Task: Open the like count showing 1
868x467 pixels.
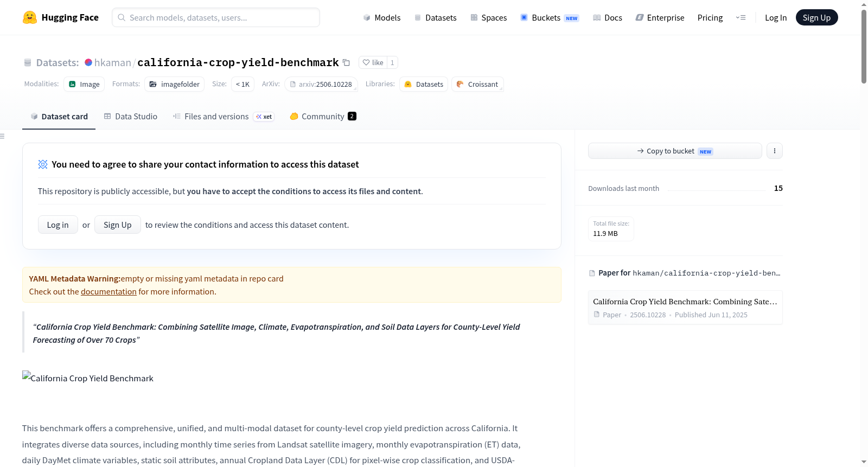Action: pyautogui.click(x=392, y=62)
